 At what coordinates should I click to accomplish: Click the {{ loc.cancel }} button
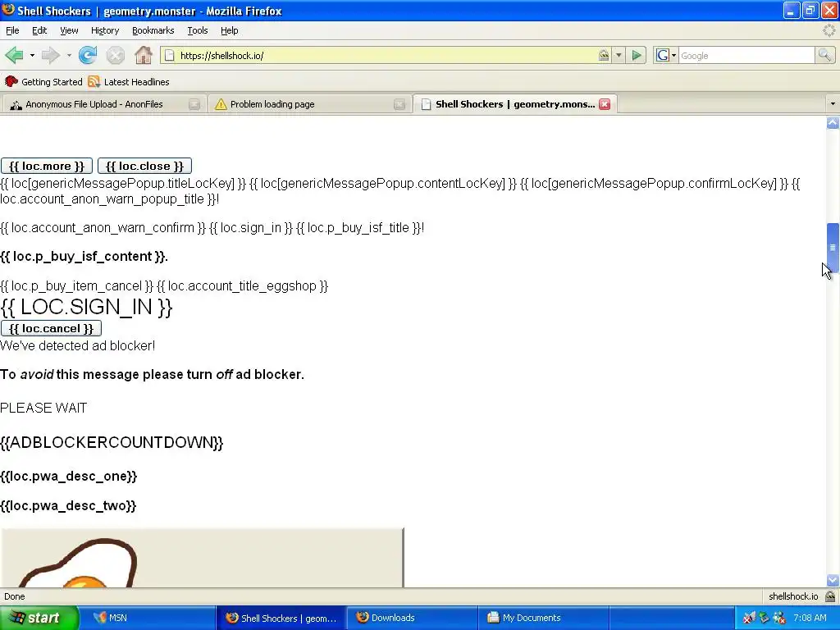click(x=51, y=328)
